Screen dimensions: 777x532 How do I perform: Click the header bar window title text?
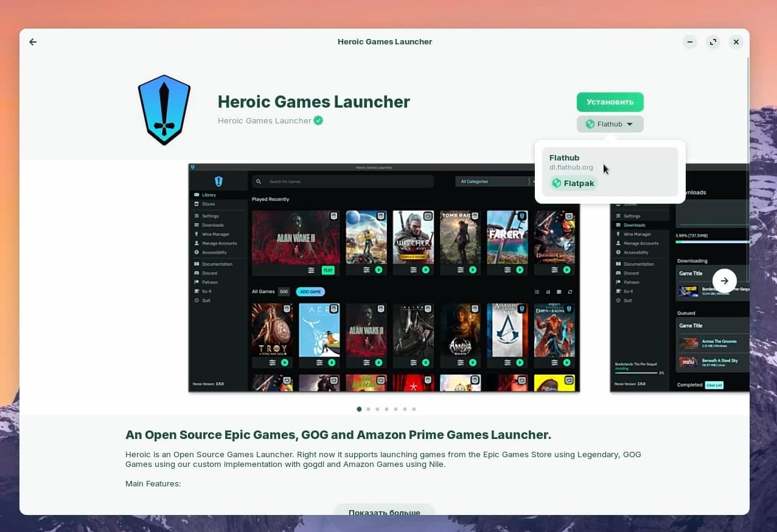click(385, 42)
